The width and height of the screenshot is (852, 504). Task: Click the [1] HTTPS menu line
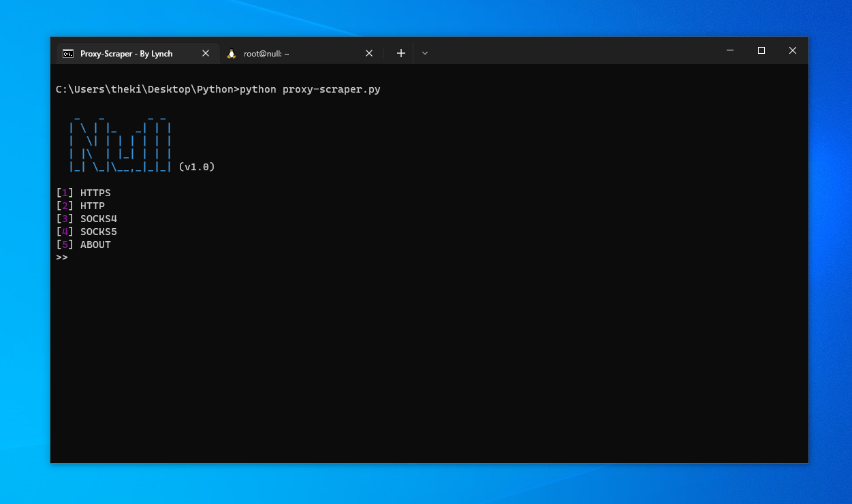83,193
